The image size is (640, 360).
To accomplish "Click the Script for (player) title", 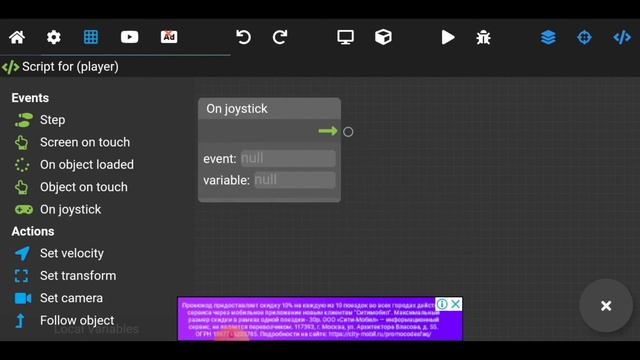I will [x=70, y=67].
